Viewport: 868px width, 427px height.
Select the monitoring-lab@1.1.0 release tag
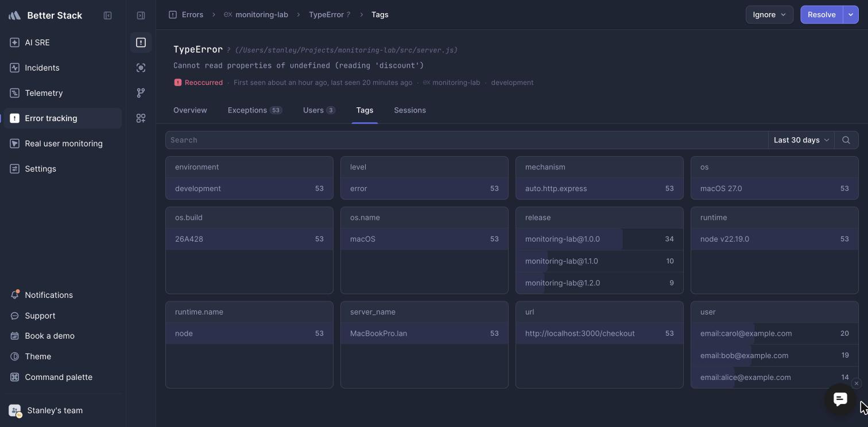(x=599, y=261)
